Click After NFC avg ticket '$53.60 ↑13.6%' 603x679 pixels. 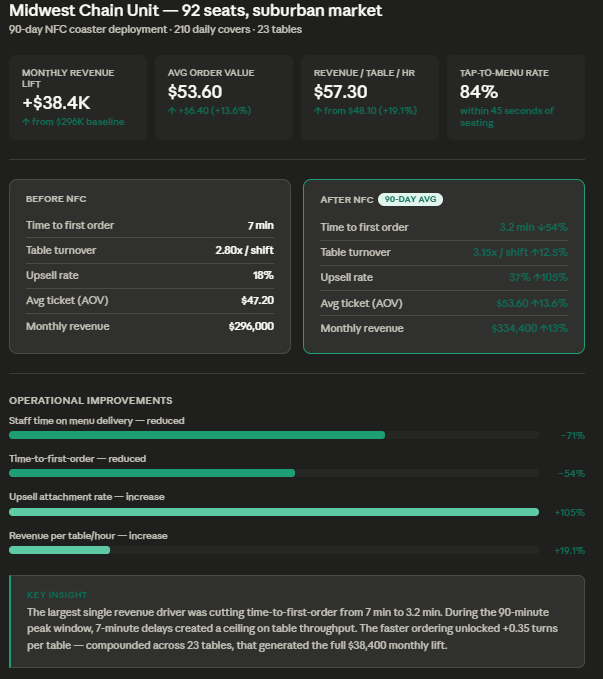click(x=532, y=304)
